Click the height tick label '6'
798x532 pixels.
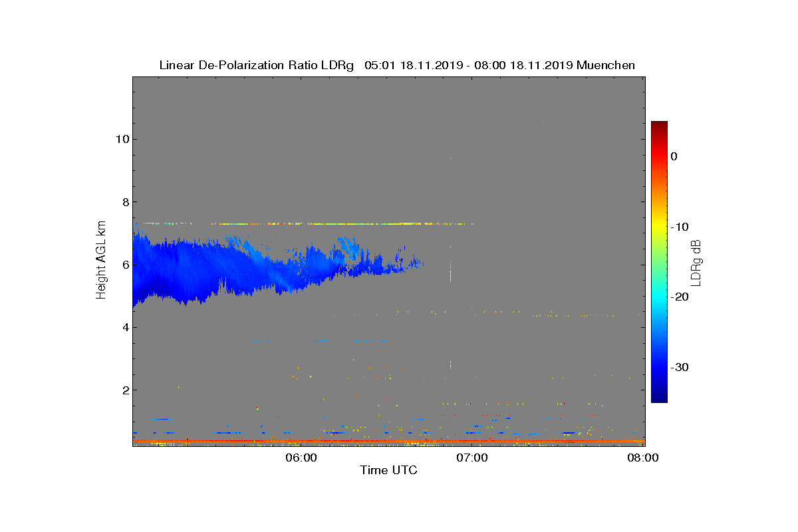click(x=124, y=265)
